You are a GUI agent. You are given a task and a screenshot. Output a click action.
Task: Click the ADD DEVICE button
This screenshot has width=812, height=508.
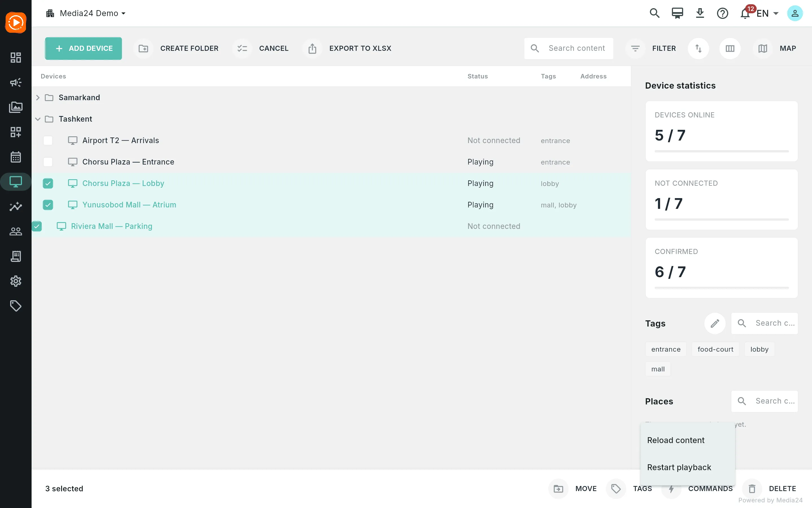coord(83,48)
